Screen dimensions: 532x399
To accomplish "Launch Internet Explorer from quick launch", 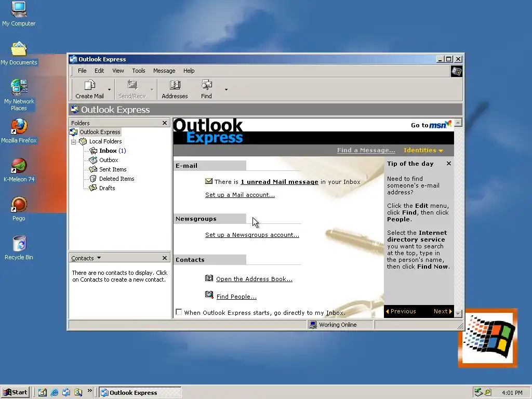I will [x=54, y=393].
